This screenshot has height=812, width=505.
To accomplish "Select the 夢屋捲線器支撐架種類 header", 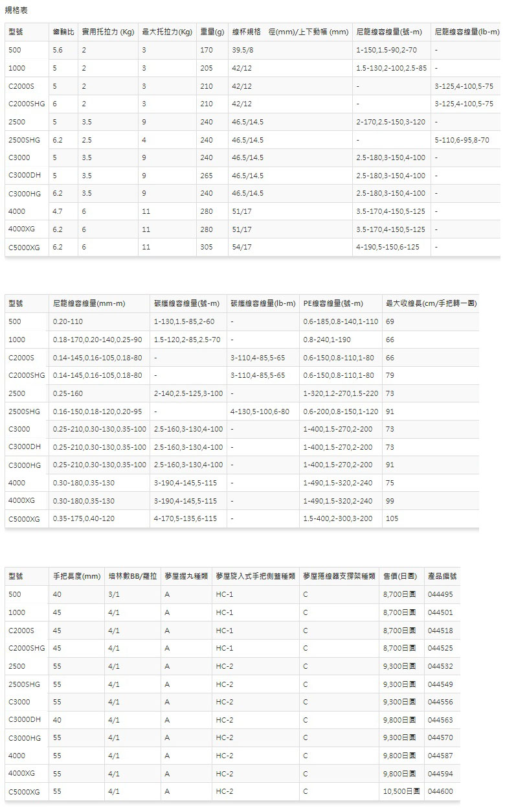I will pyautogui.click(x=339, y=575).
